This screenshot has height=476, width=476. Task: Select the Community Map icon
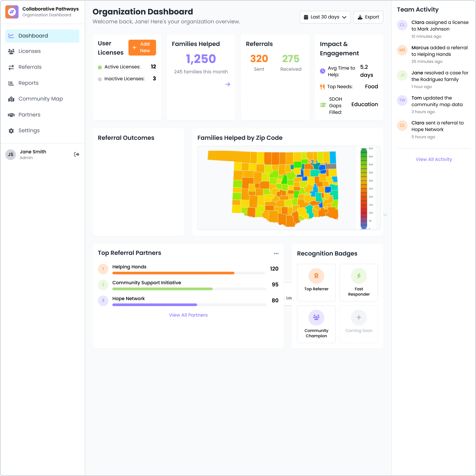point(11,99)
